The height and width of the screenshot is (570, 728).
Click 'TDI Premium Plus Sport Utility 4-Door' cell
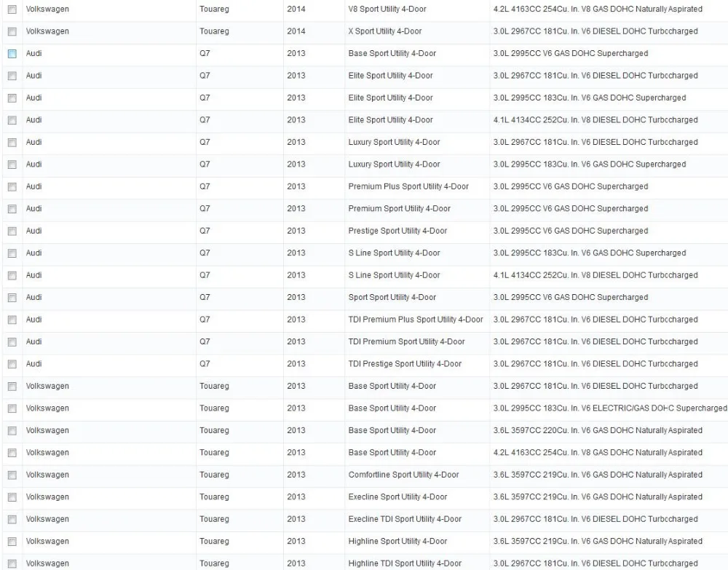416,320
